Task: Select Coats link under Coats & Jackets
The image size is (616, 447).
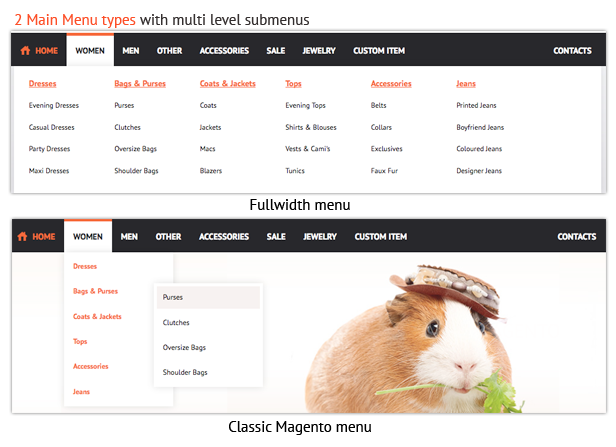Action: point(208,105)
